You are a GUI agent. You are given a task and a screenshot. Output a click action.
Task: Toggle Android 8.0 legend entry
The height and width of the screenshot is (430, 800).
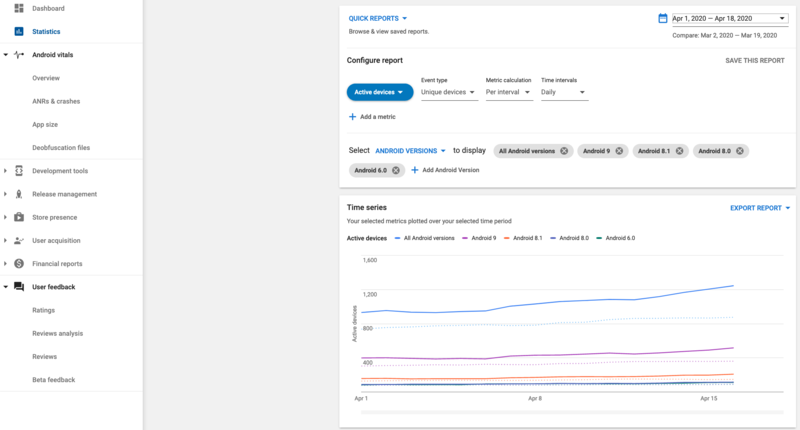[569, 238]
